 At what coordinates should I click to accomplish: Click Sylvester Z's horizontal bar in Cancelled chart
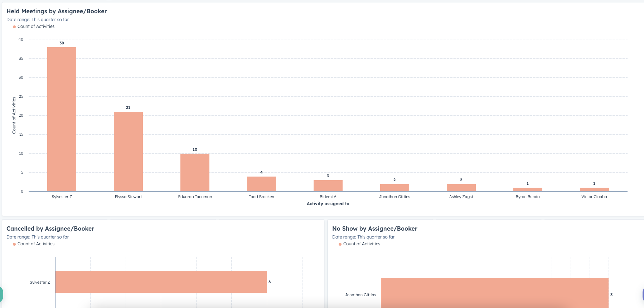(x=161, y=282)
